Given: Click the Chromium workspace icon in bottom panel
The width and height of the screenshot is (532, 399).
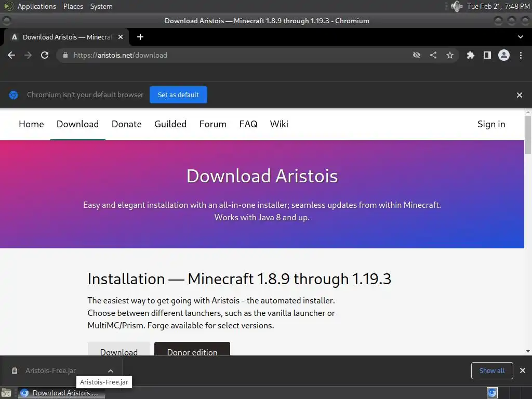Looking at the screenshot, I should 493,393.
